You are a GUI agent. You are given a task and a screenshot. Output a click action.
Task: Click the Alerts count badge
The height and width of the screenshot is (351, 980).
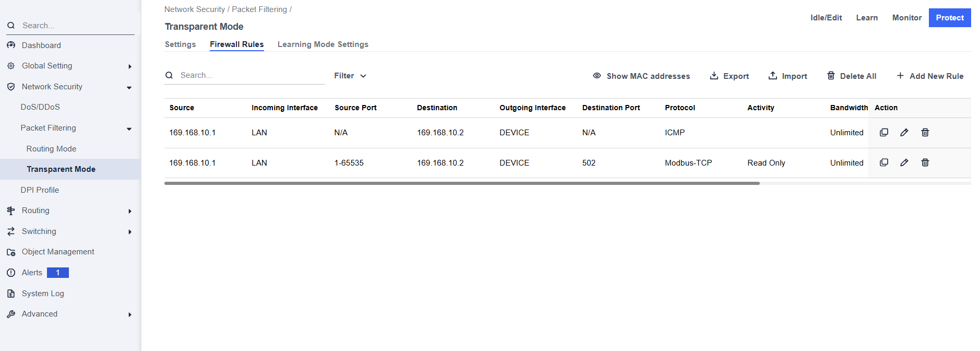coord(58,273)
